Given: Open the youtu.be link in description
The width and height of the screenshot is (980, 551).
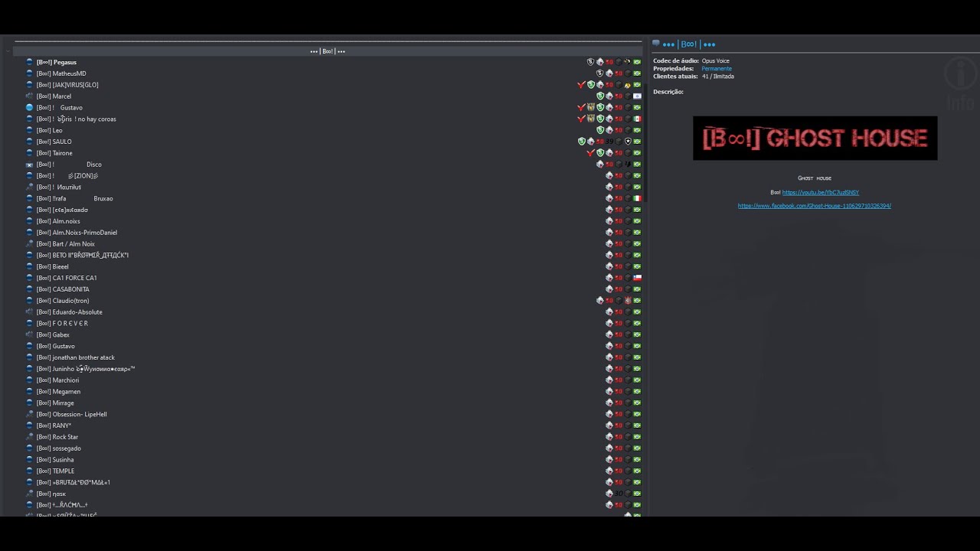Looking at the screenshot, I should (x=820, y=193).
